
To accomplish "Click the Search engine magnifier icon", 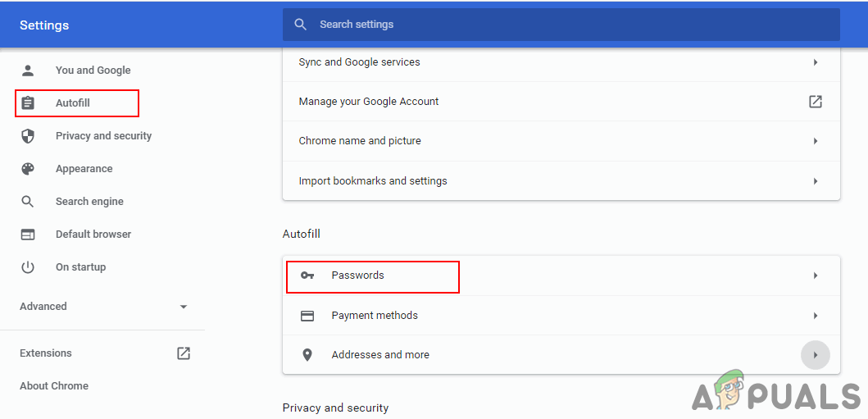I will tap(28, 202).
